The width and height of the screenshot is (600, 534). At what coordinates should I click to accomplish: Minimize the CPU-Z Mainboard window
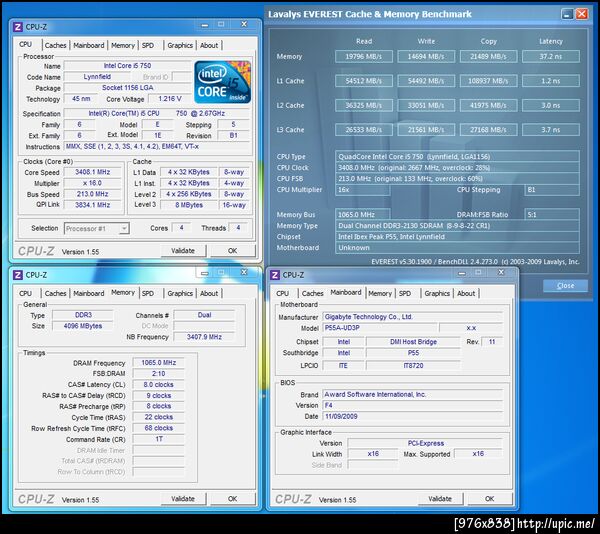coord(462,273)
